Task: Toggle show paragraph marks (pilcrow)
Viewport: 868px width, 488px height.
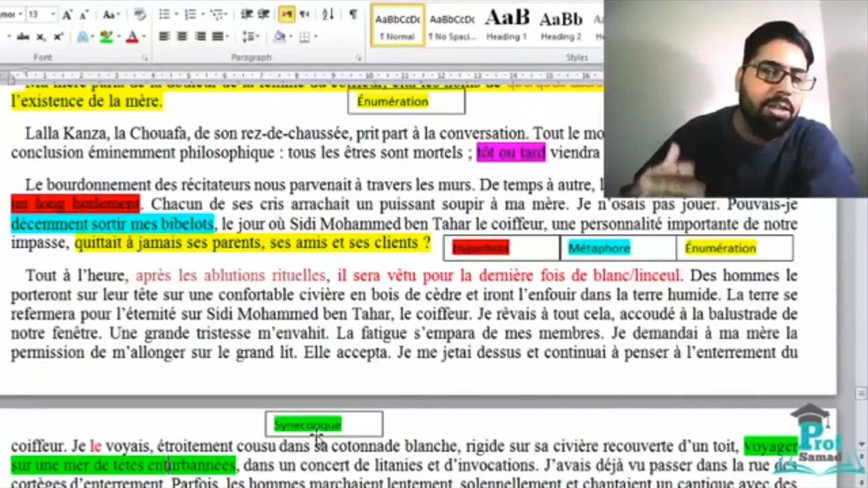Action: (353, 14)
